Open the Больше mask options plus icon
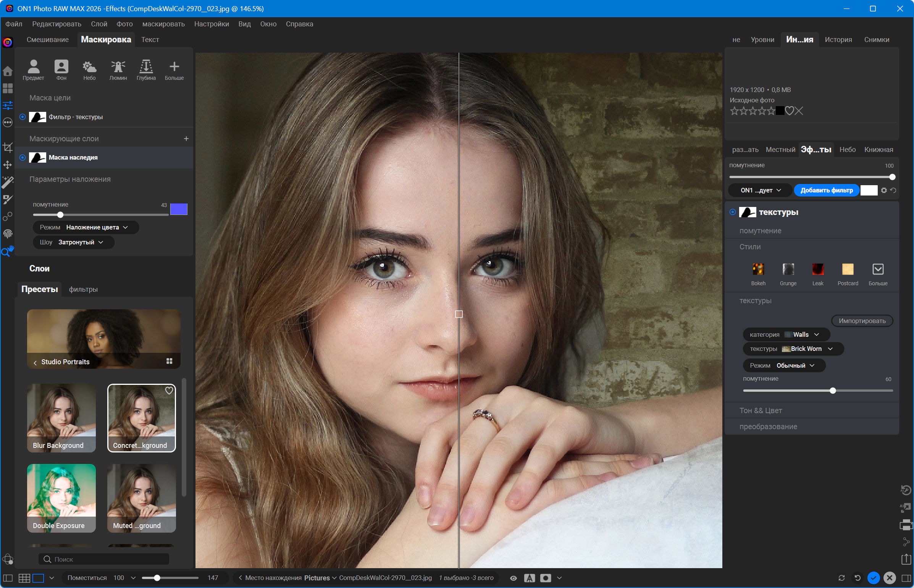914x588 pixels. click(174, 69)
